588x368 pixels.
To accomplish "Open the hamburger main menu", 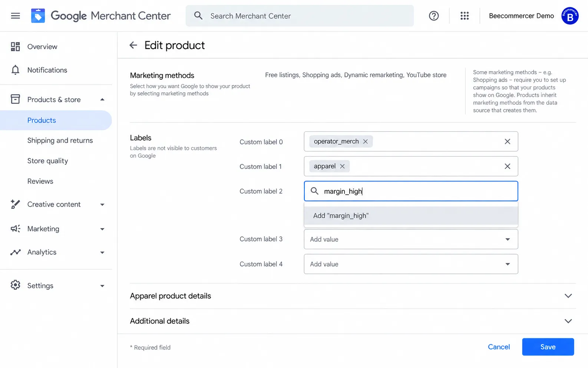I will 15,16.
